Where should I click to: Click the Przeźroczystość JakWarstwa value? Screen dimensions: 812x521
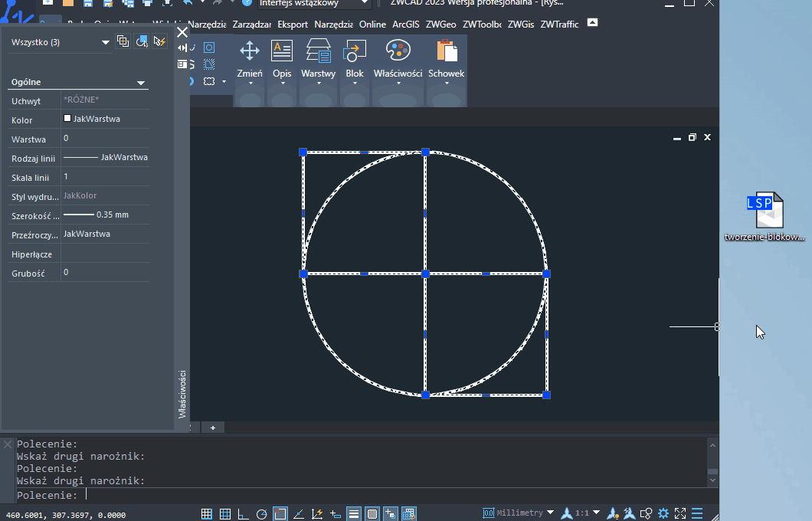coord(105,234)
